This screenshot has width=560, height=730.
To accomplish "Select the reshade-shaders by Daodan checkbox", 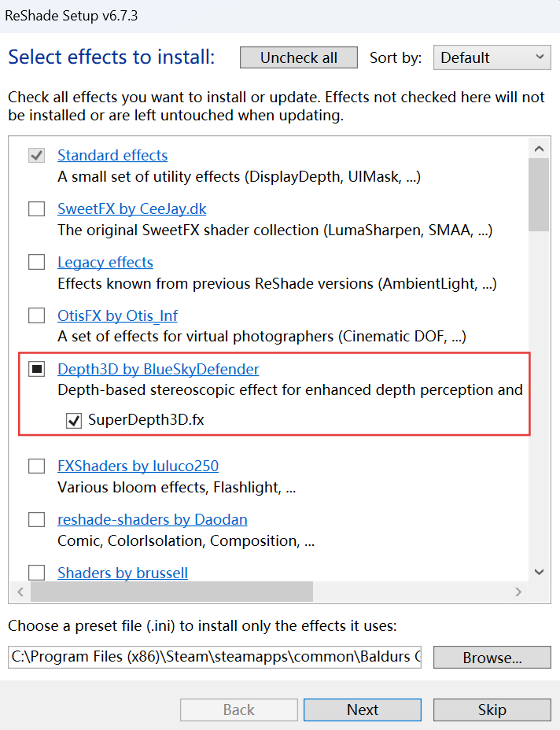I will click(37, 519).
